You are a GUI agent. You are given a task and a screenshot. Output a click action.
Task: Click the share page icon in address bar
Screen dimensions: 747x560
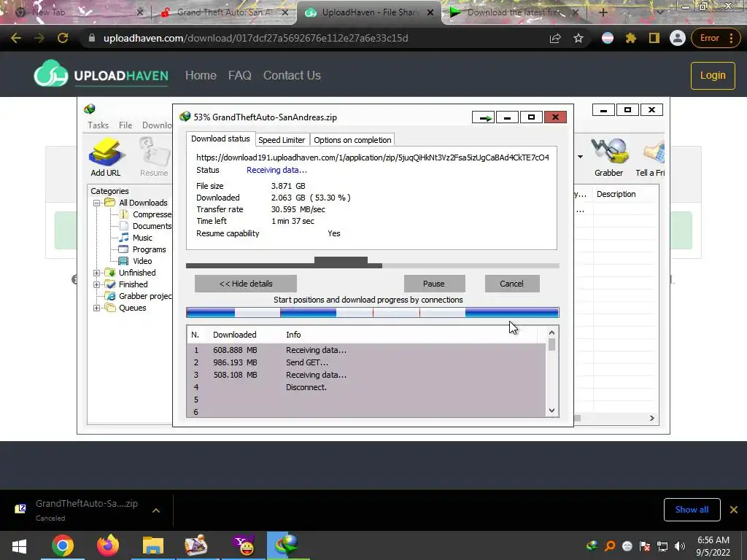(x=555, y=38)
